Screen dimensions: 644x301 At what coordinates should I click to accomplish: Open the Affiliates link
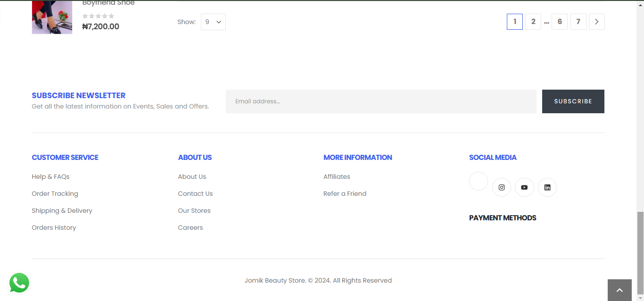[x=337, y=176]
